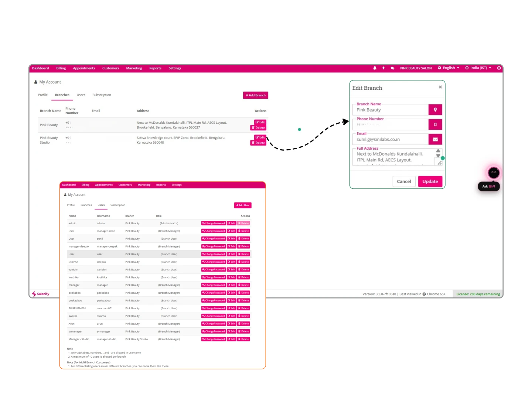Open Customers in main top navigation
The image size is (532, 399).
110,68
